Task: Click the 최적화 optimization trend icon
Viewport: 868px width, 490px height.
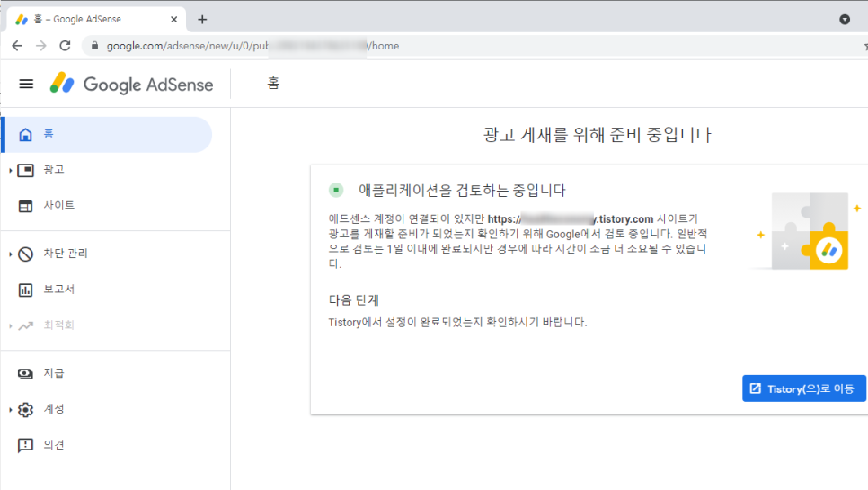Action: pyautogui.click(x=25, y=325)
